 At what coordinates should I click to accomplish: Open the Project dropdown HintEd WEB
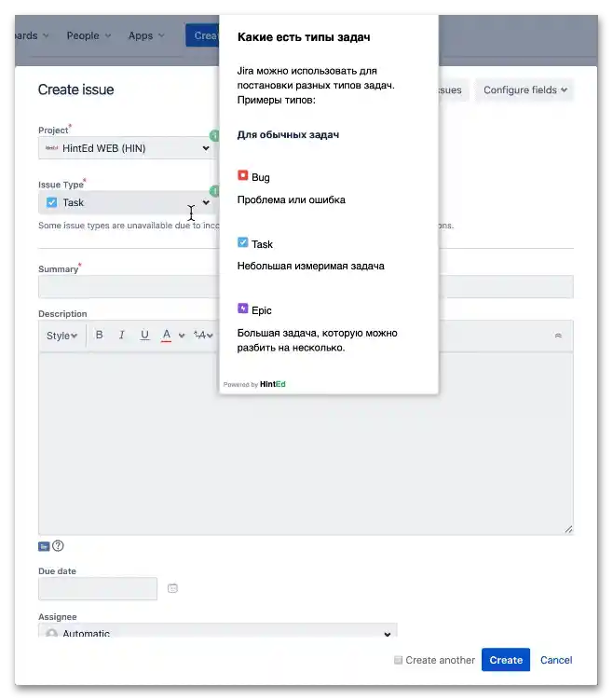(127, 148)
